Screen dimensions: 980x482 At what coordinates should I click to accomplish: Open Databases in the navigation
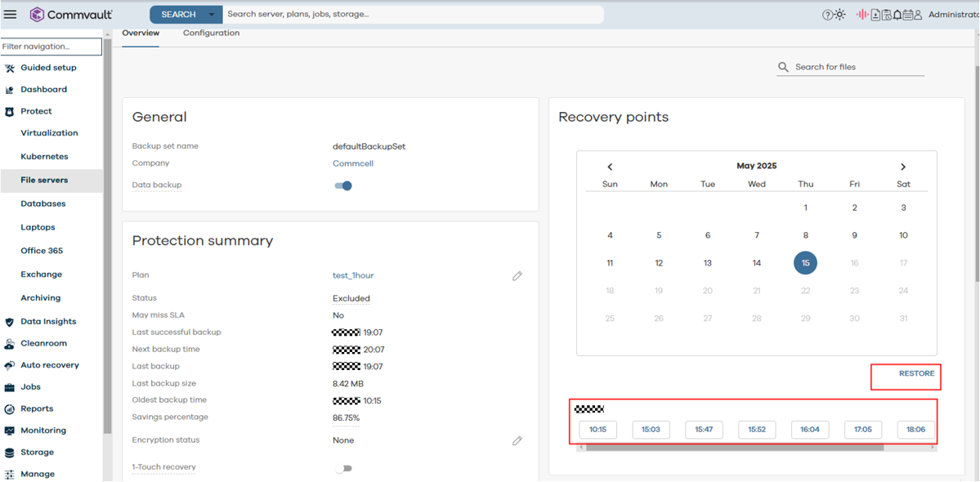(43, 203)
